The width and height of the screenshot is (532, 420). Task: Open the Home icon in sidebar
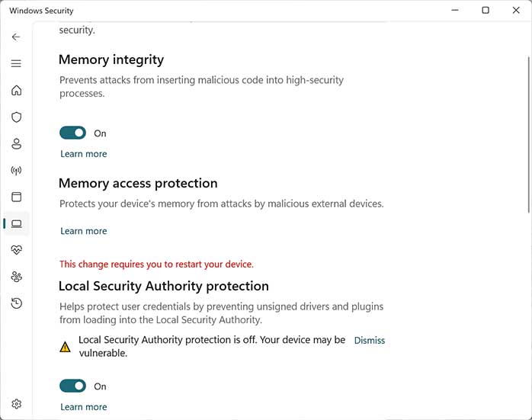tap(16, 90)
